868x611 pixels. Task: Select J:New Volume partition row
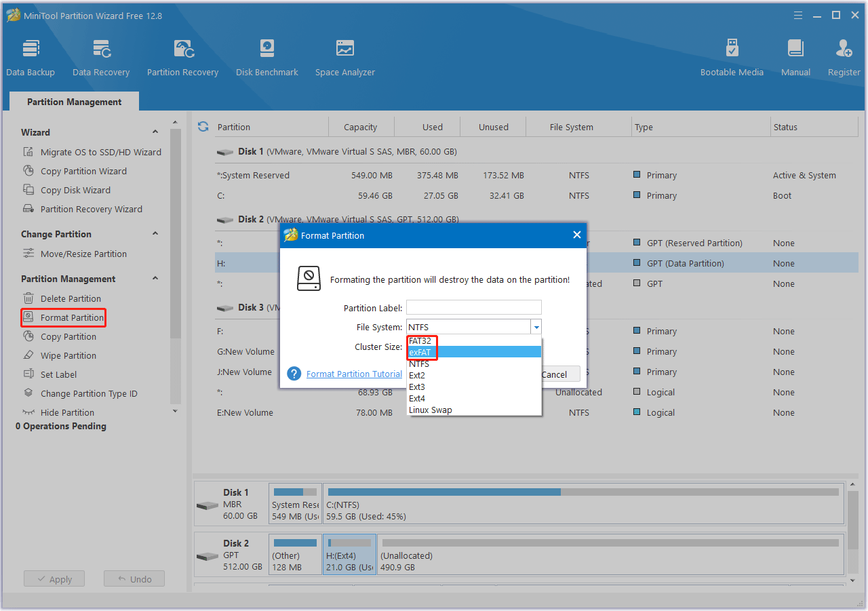(x=536, y=372)
